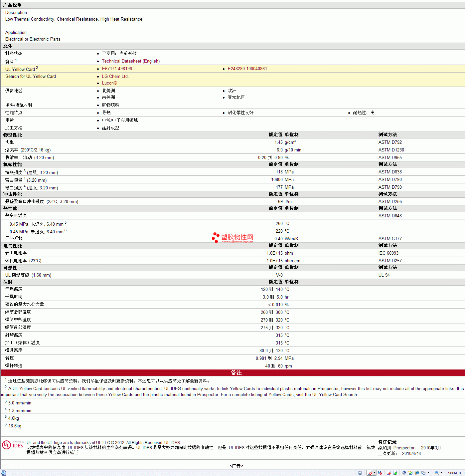Click the 2010/4/14 last update date
The height and width of the screenshot is (476, 465).
point(411,454)
